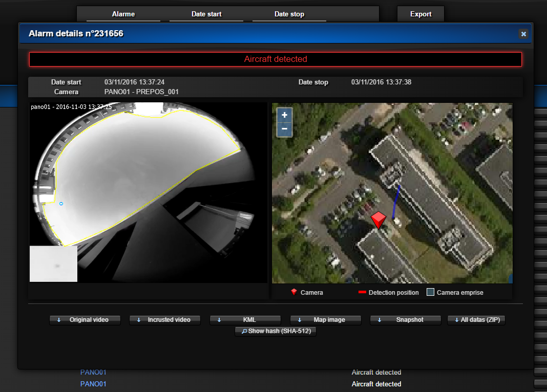Select the value '03/11/2016 13:37:38'
The width and height of the screenshot is (547, 392).
pos(381,82)
